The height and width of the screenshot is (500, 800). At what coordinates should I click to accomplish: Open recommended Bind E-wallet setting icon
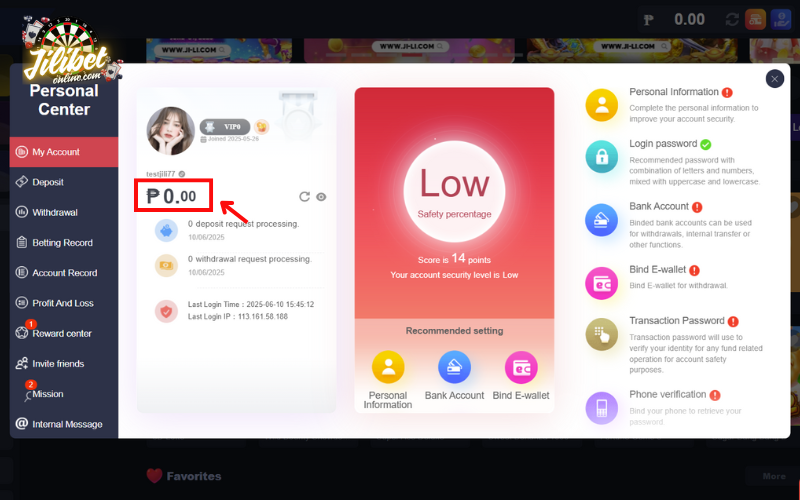click(x=521, y=367)
